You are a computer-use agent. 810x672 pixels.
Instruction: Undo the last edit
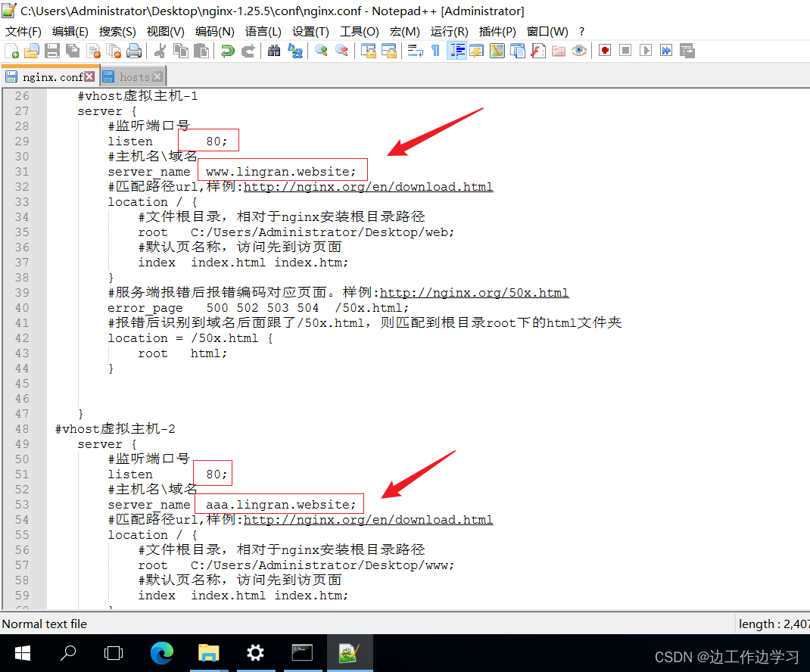pos(227,51)
